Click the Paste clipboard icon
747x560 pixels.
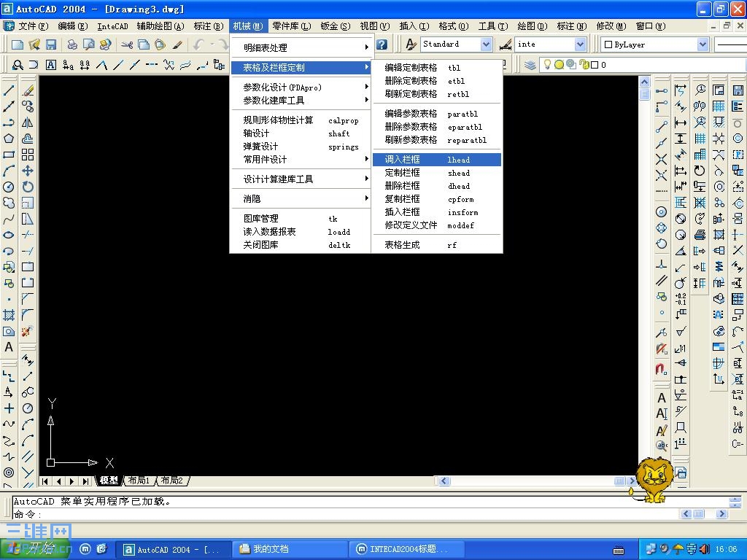click(x=160, y=44)
